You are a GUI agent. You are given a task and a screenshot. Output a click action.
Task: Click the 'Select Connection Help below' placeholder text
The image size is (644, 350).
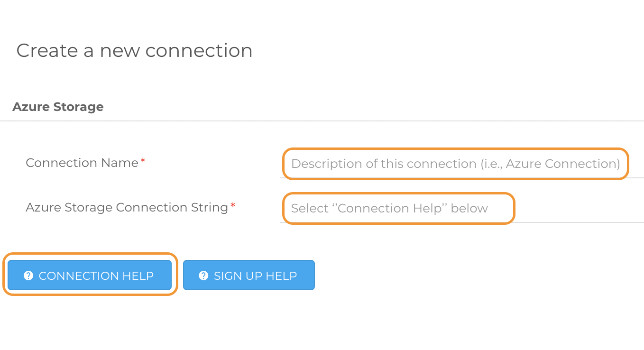tap(389, 209)
